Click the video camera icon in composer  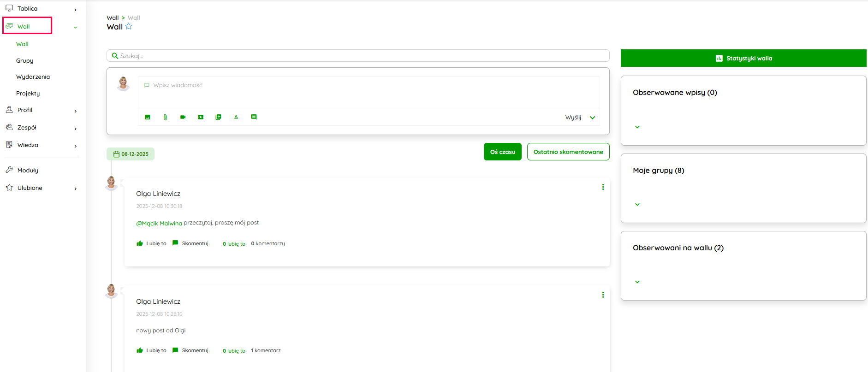click(183, 117)
